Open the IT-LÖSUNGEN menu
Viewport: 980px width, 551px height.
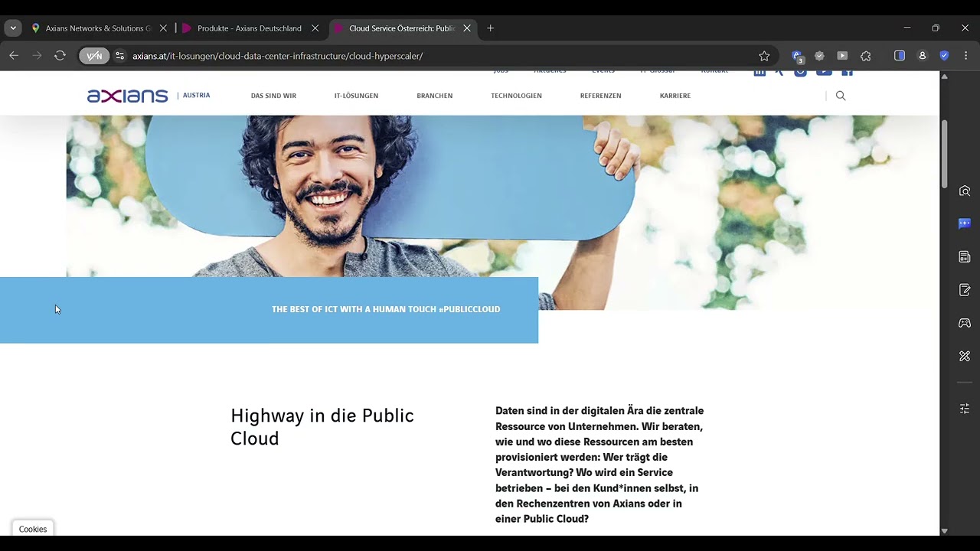(x=356, y=96)
